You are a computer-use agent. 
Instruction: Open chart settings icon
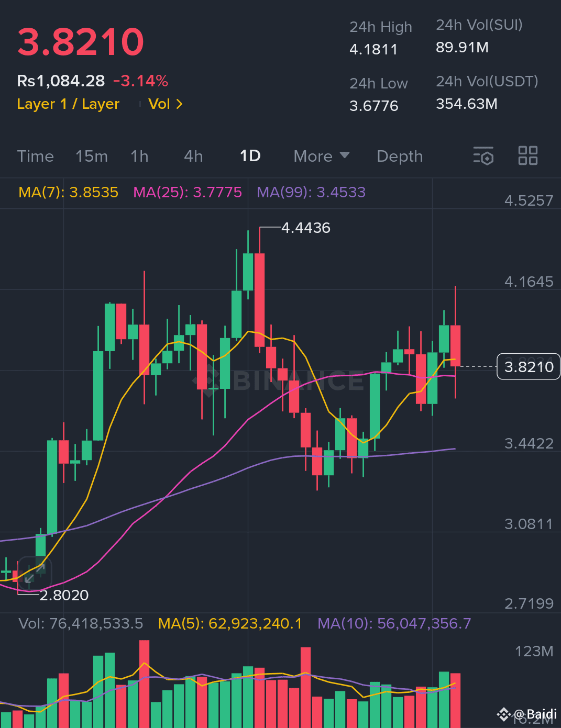(483, 156)
